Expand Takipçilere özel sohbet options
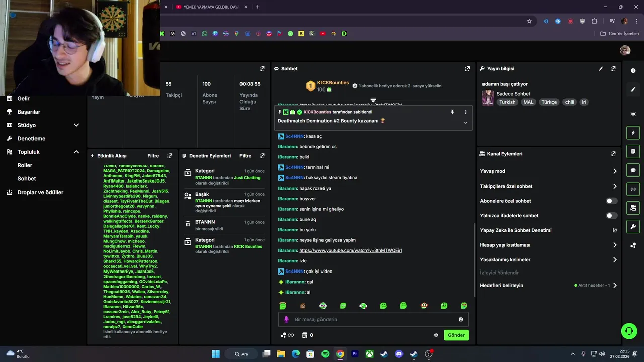 [615, 186]
